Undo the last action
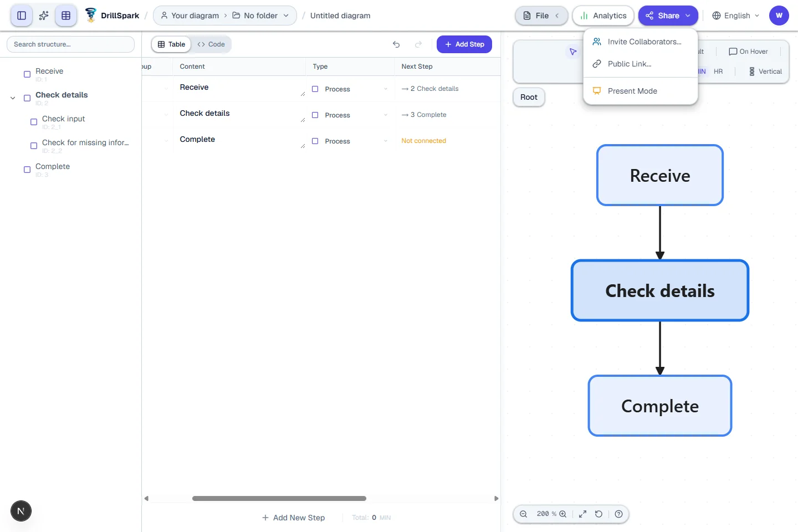Image resolution: width=798 pixels, height=532 pixels. (396, 44)
